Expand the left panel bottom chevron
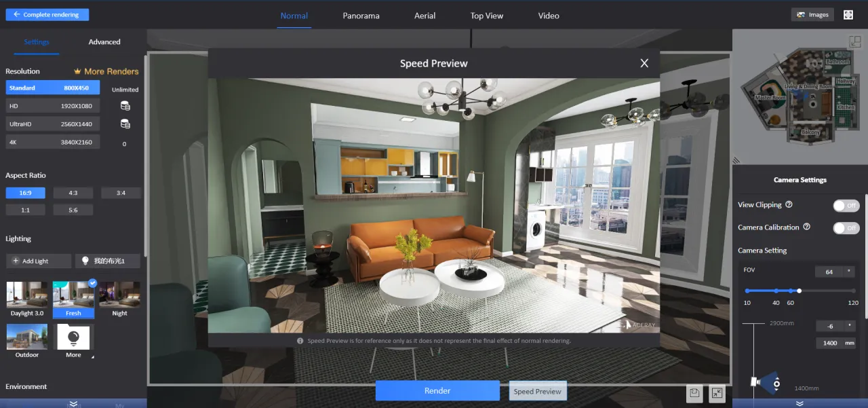This screenshot has width=868, height=408. 73,403
